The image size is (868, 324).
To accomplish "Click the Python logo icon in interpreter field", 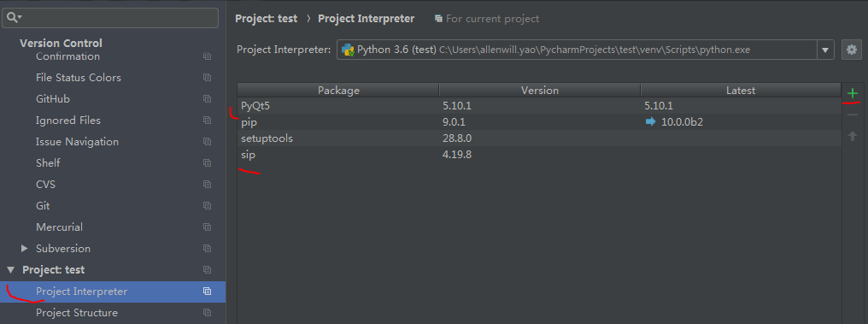I will point(348,50).
